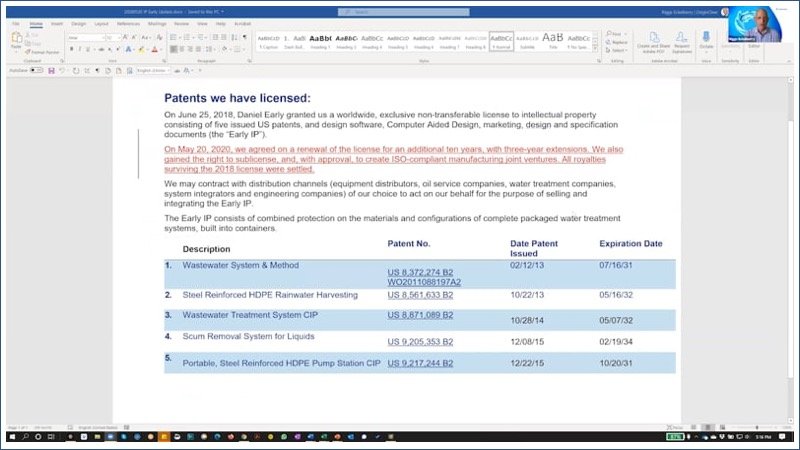Click Request Signatures icon
Image resolution: width=800 pixels, height=450 pixels.
(x=682, y=43)
